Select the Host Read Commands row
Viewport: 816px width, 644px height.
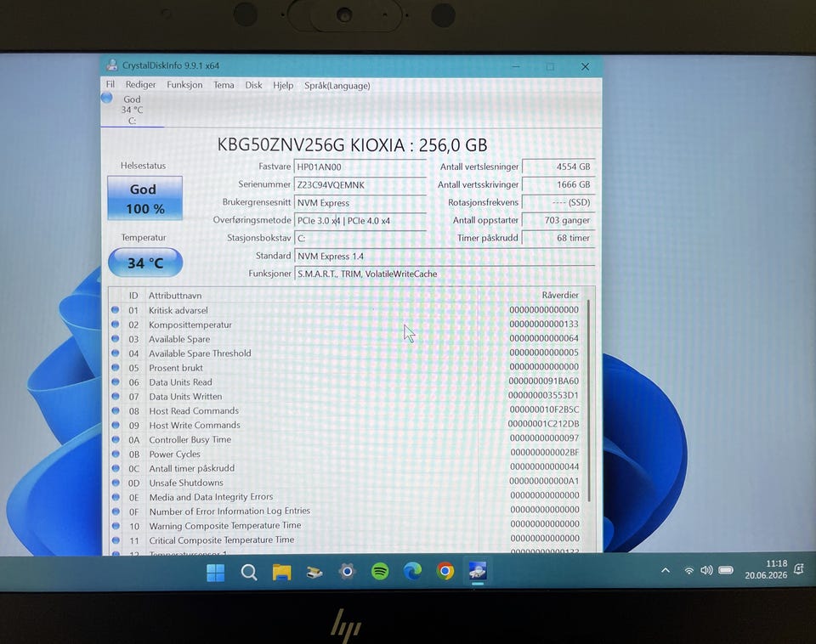click(346, 411)
